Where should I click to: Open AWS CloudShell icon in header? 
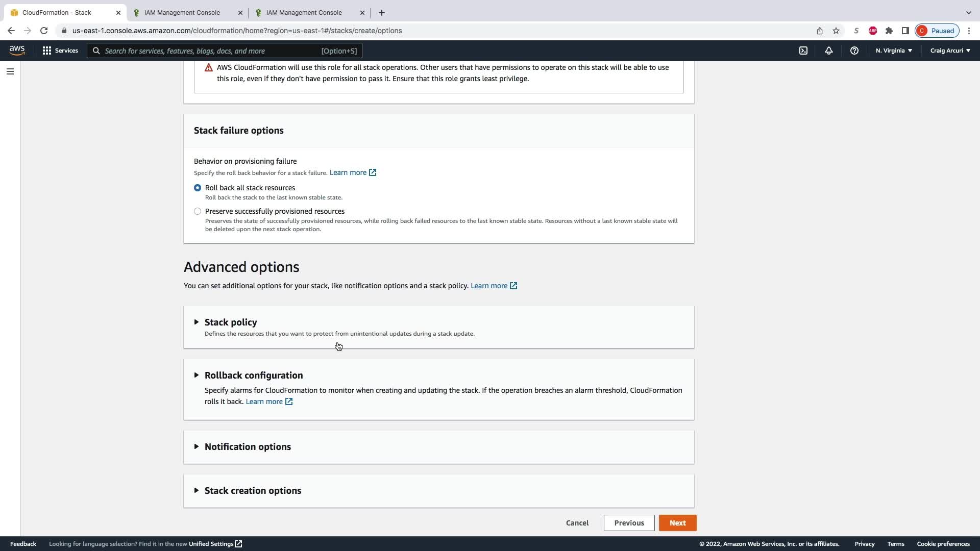pos(803,51)
